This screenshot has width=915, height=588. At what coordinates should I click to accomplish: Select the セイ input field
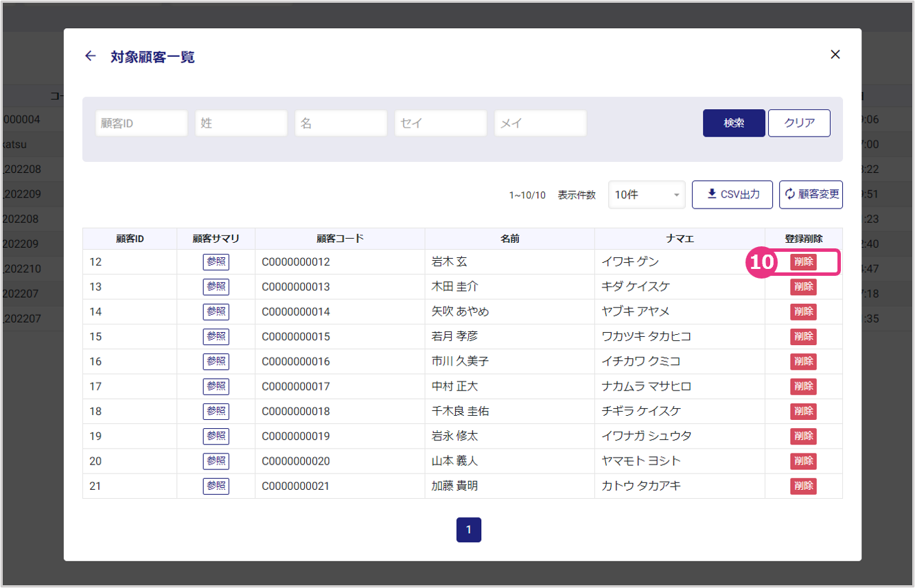tap(440, 124)
